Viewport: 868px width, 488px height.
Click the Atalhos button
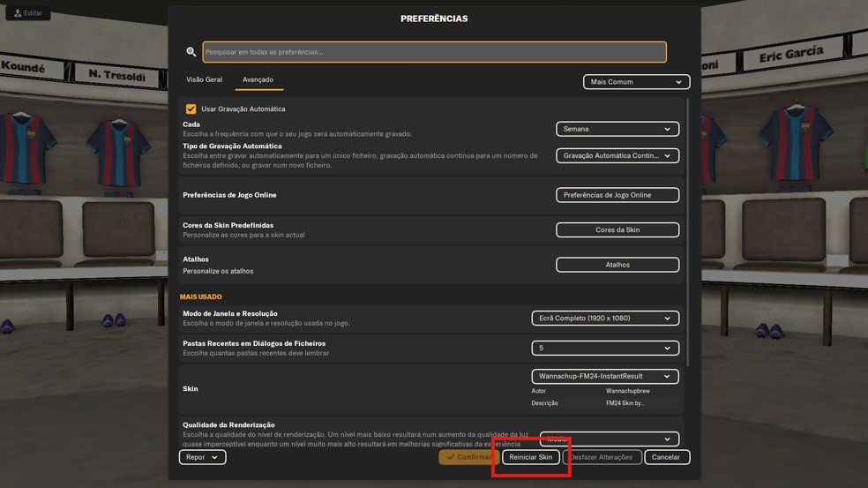(x=617, y=265)
